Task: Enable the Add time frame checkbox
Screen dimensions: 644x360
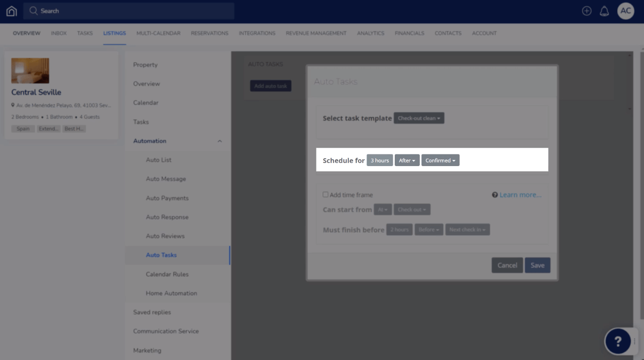Action: click(325, 194)
